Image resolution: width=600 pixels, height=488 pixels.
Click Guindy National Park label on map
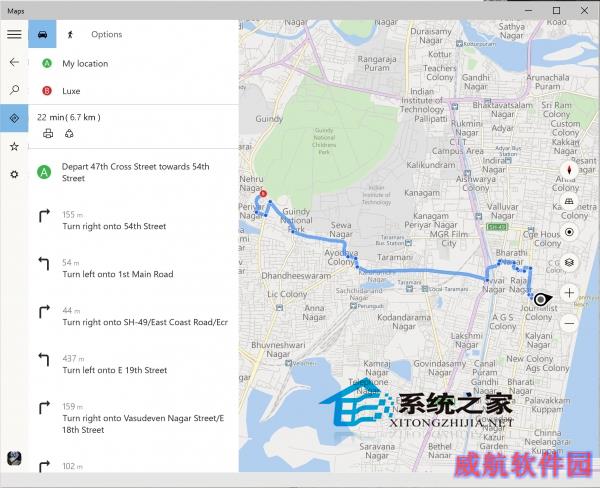(x=297, y=220)
